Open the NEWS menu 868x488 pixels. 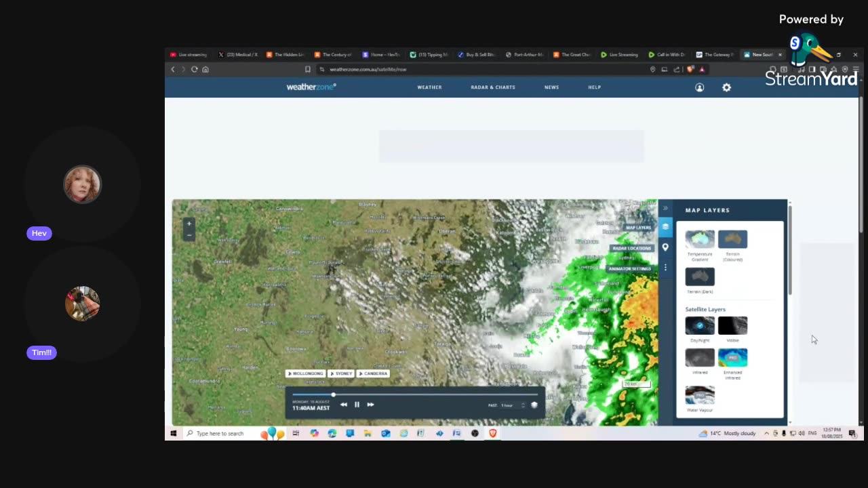(551, 87)
